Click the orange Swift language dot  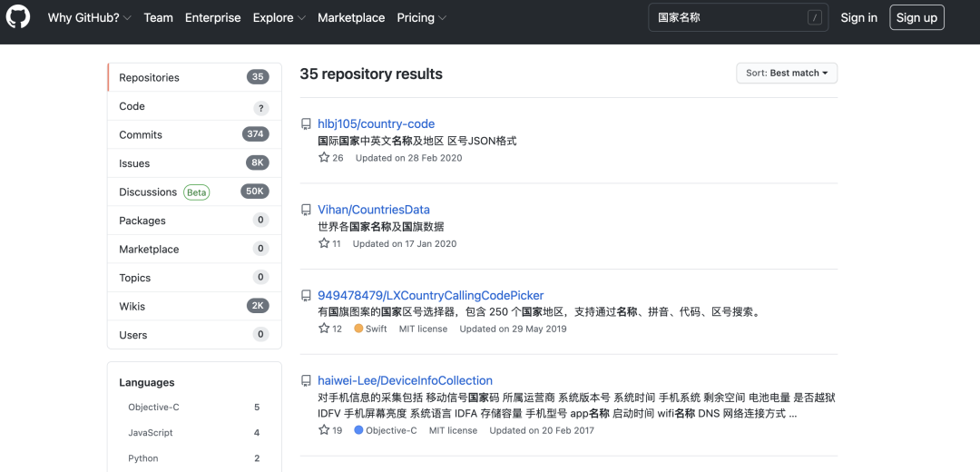(358, 329)
